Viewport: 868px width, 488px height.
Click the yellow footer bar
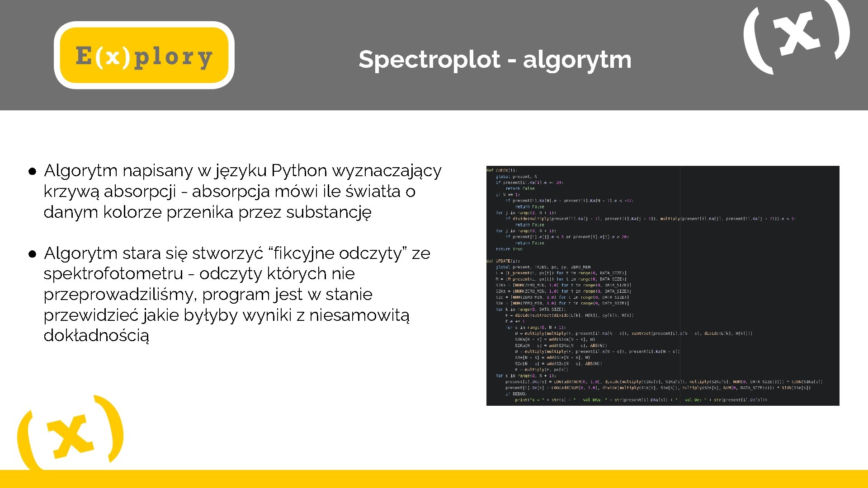tap(434, 479)
